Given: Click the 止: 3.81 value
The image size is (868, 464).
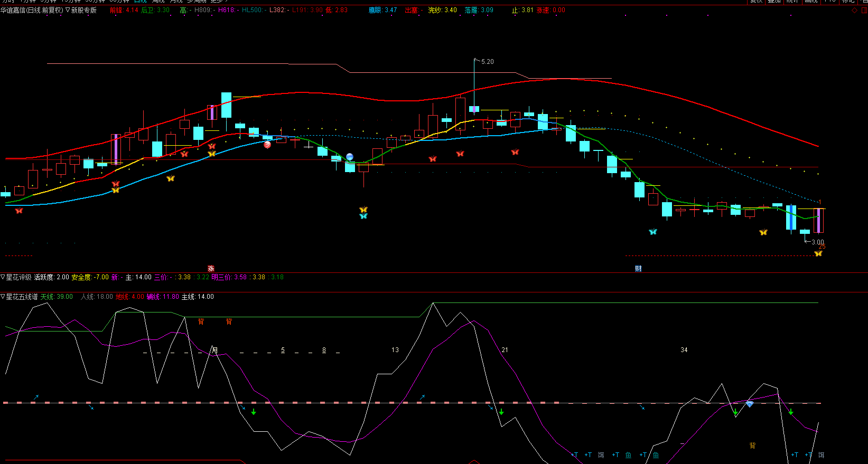Looking at the screenshot, I should pyautogui.click(x=522, y=10).
